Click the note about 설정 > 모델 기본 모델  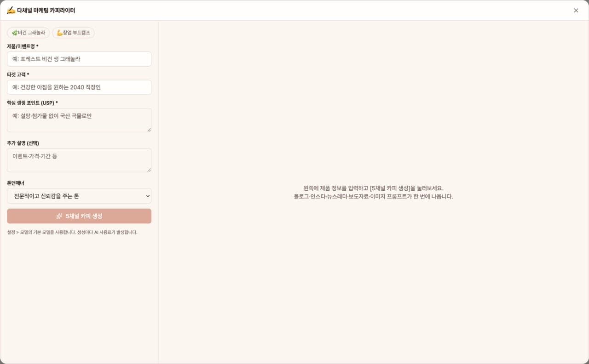coord(72,232)
